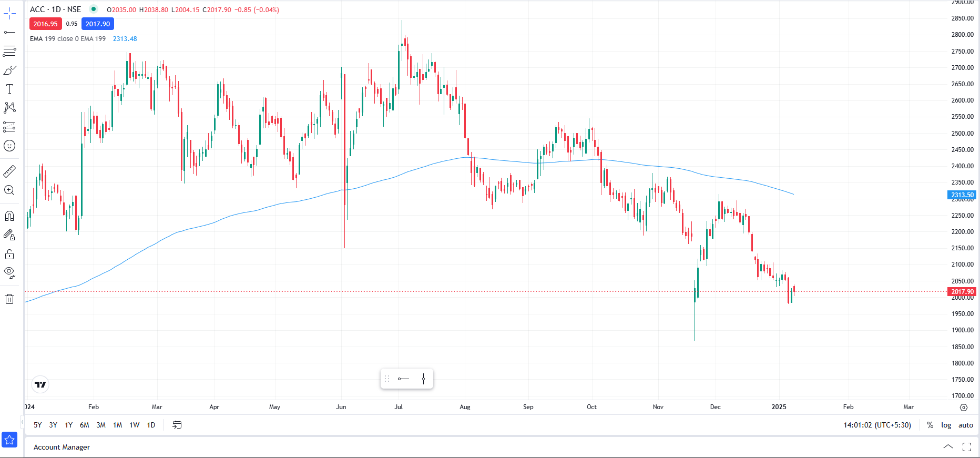The width and height of the screenshot is (980, 458).
Task: Choose the emoji icons tool
Action: click(x=9, y=146)
